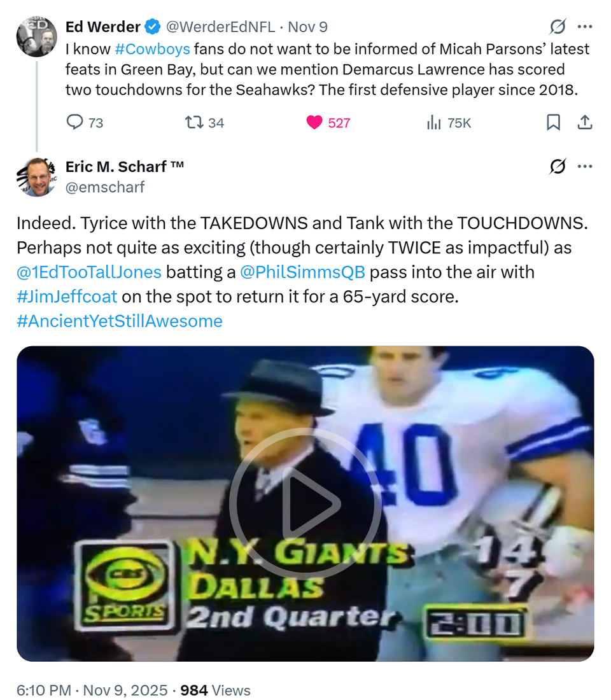The image size is (611, 700).
Task: Bookmark Ed Werder's tweet
Action: 553,122
